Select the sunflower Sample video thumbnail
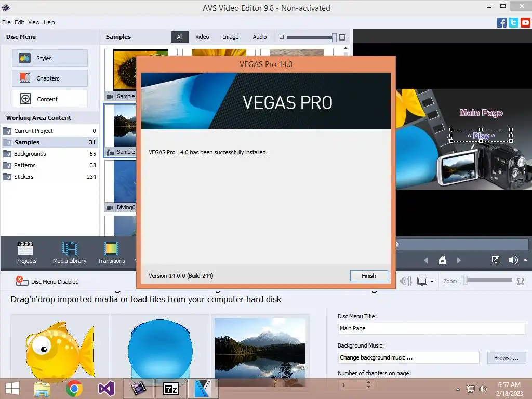 [125, 70]
